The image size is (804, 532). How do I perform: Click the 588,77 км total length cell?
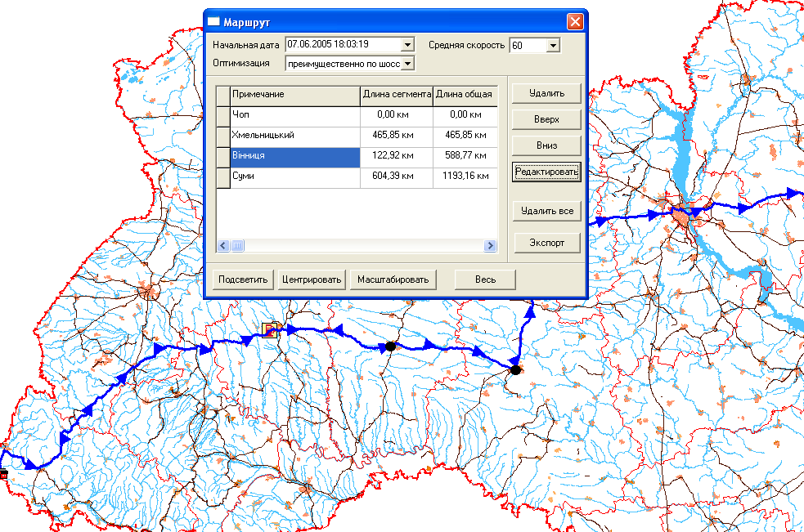465,156
